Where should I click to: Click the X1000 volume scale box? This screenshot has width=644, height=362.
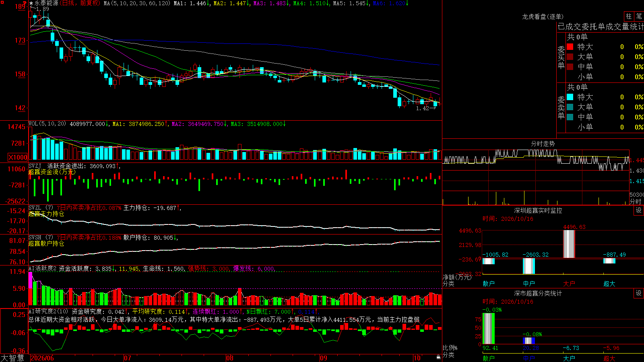coord(18,157)
